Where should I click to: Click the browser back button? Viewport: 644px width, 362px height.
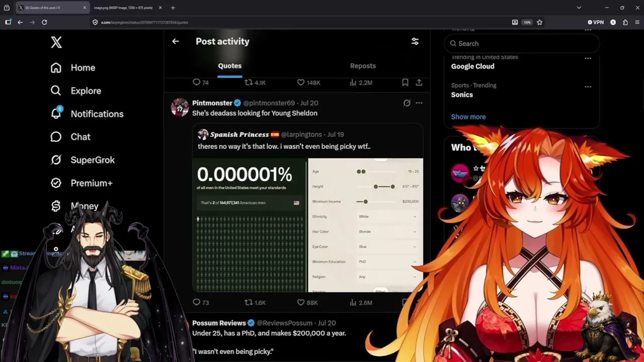click(20, 22)
